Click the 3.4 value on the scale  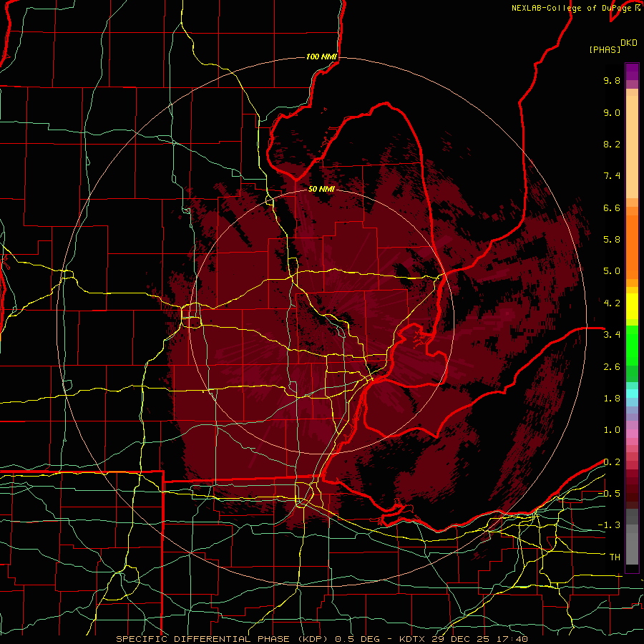point(612,335)
